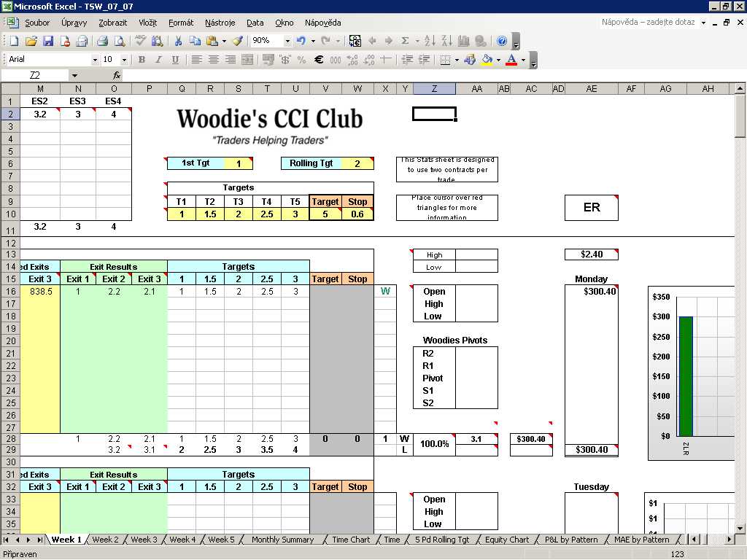Copy the selection
This screenshot has height=560, width=747.
195,41
